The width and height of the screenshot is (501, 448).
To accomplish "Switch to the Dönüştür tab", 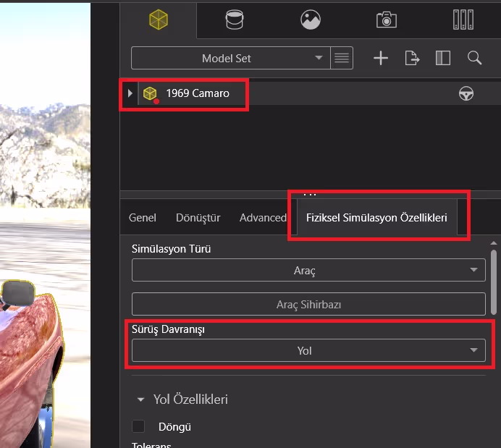I will [x=198, y=218].
